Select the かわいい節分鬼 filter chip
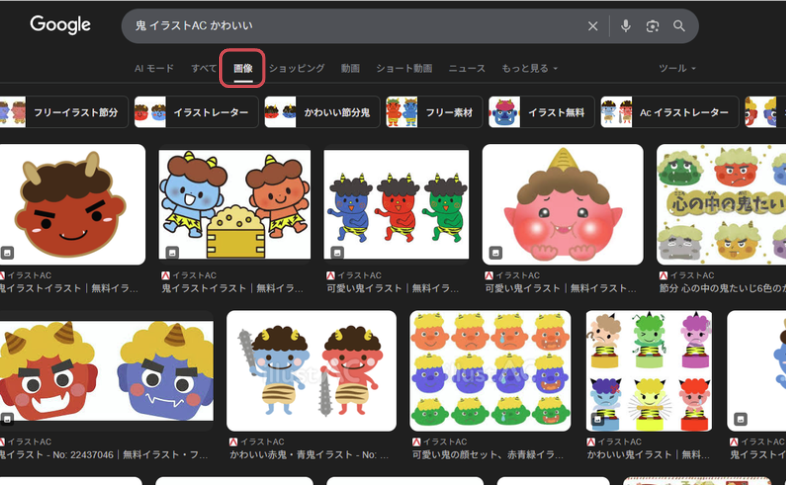Screen dimensions: 786x485 pos(320,113)
